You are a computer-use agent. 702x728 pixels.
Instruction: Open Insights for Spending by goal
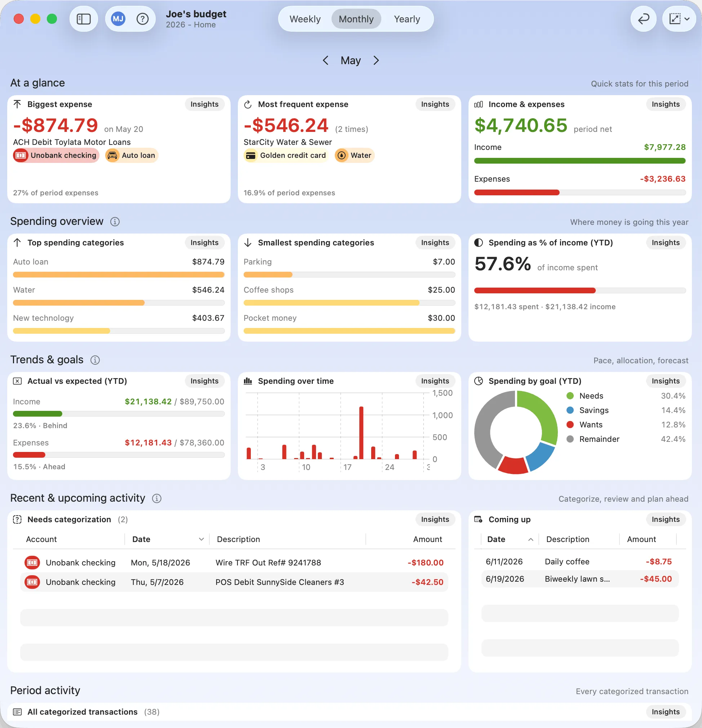pyautogui.click(x=666, y=381)
